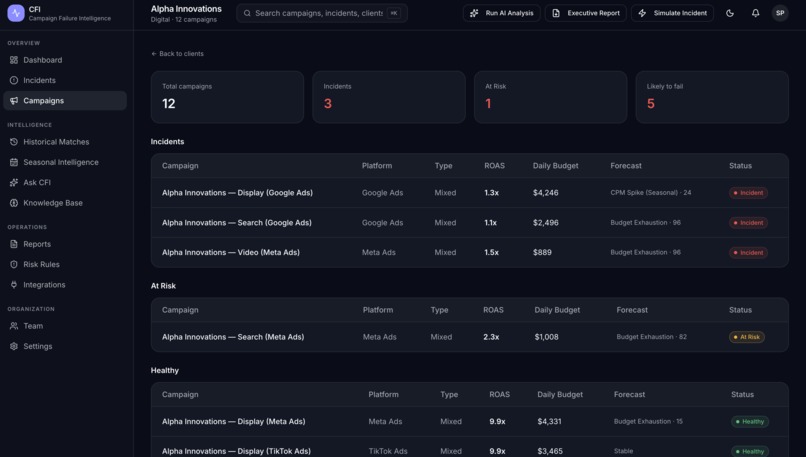Click CPM Spike (Seasonal) forecast text
Screen dimensions: 806x457
coord(651,193)
